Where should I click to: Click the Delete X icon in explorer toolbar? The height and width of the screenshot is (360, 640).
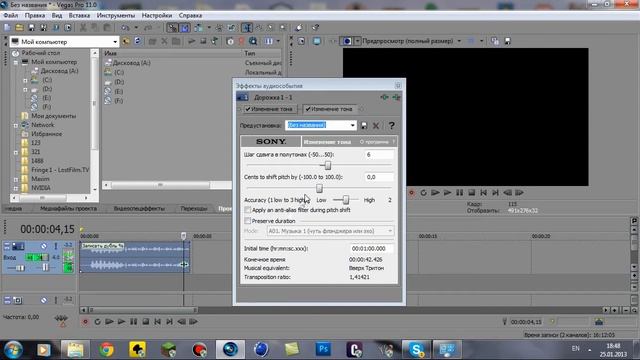[x=164, y=41]
